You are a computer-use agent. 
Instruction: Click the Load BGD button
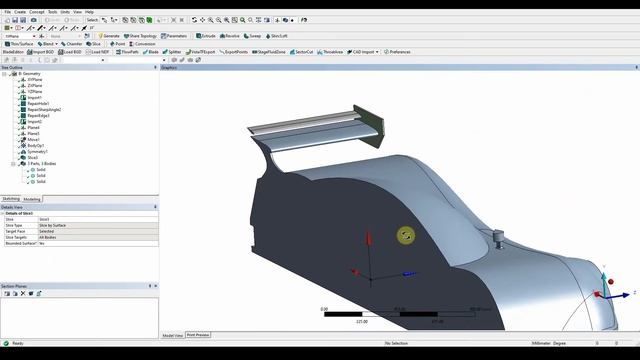pyautogui.click(x=70, y=52)
